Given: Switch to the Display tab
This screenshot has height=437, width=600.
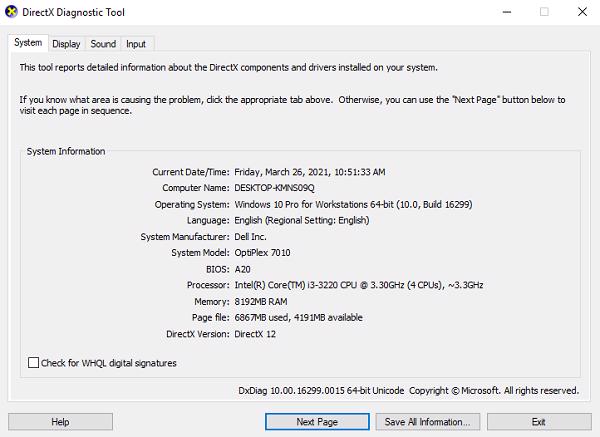Looking at the screenshot, I should pos(66,44).
